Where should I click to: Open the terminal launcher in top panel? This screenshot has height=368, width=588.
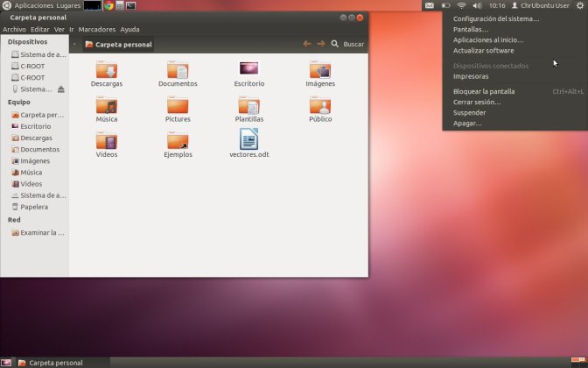coord(130,5)
